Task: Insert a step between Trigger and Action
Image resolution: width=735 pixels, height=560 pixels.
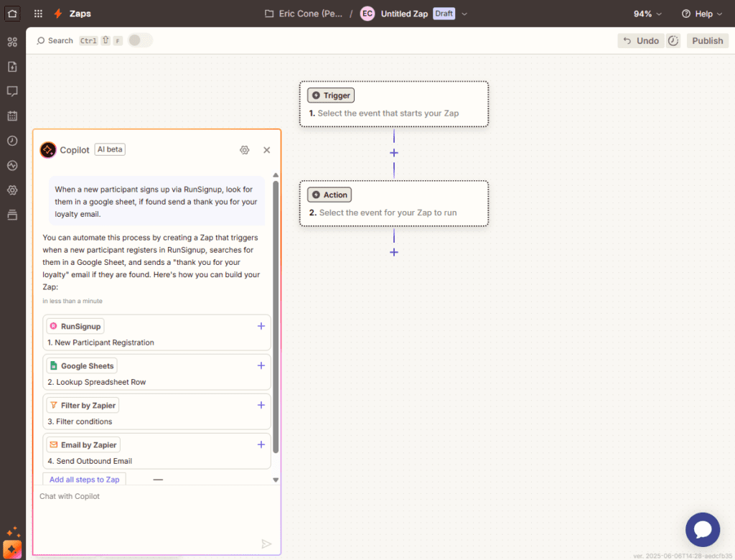Action: point(394,153)
